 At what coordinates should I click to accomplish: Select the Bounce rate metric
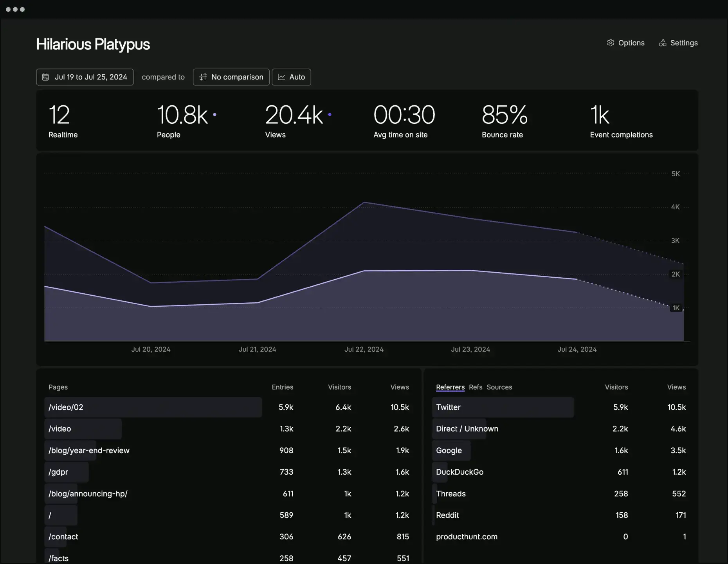click(x=505, y=121)
